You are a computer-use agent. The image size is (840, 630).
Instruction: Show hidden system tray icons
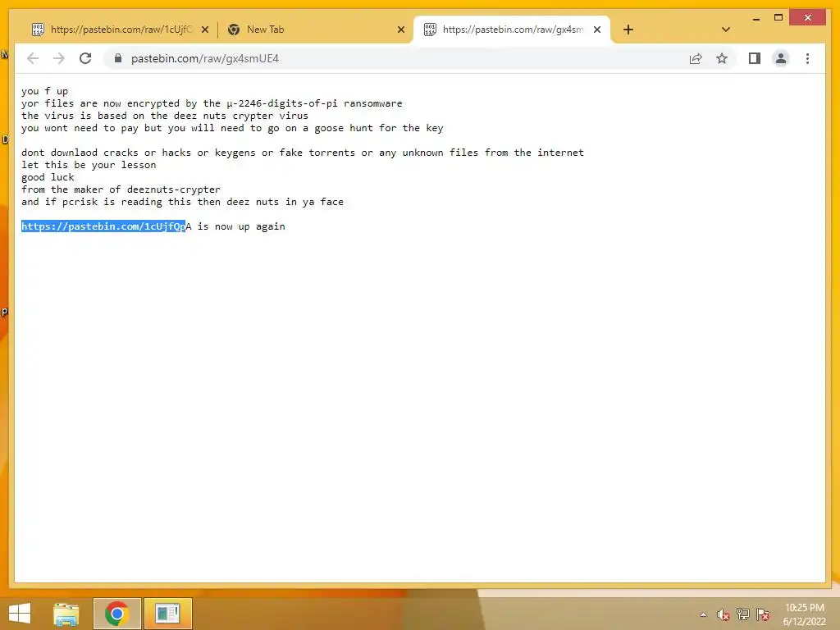(x=703, y=614)
